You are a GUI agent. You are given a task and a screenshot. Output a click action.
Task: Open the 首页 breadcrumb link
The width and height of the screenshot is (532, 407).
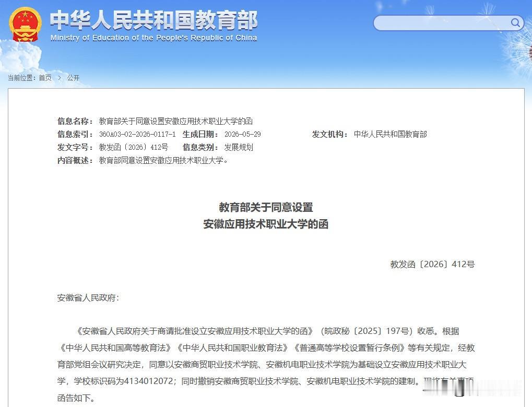pyautogui.click(x=45, y=78)
